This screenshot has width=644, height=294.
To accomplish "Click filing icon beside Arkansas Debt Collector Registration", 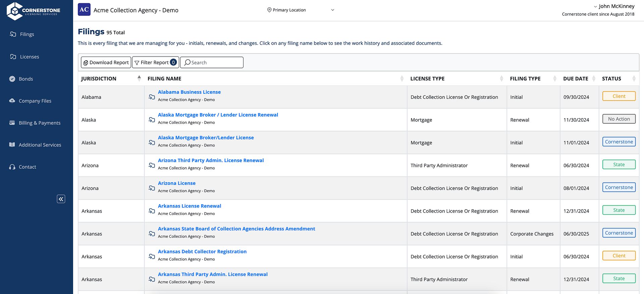I will point(152,256).
